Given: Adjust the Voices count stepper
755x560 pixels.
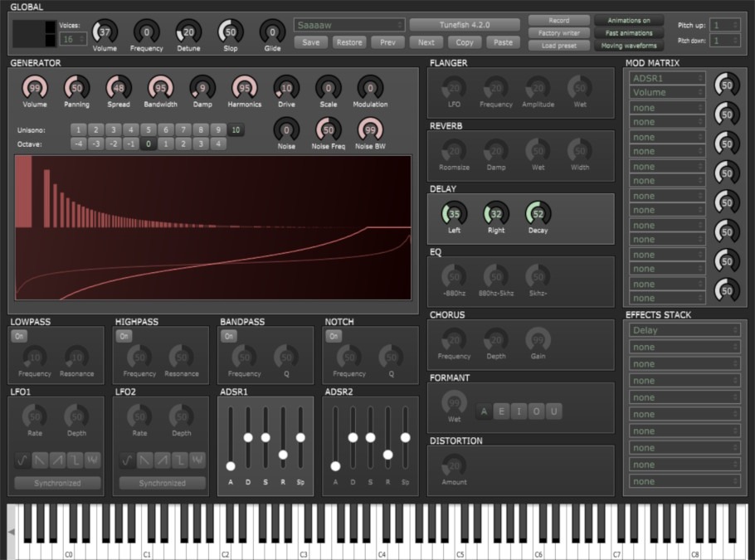Looking at the screenshot, I should point(73,39).
